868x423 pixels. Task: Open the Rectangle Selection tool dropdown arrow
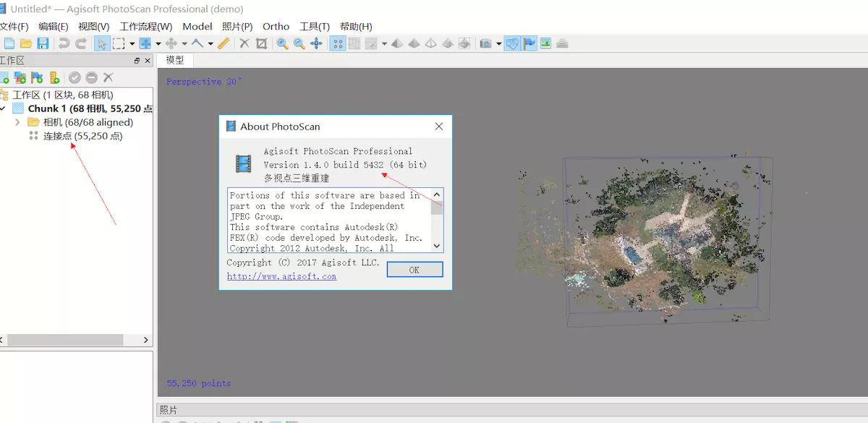[132, 43]
